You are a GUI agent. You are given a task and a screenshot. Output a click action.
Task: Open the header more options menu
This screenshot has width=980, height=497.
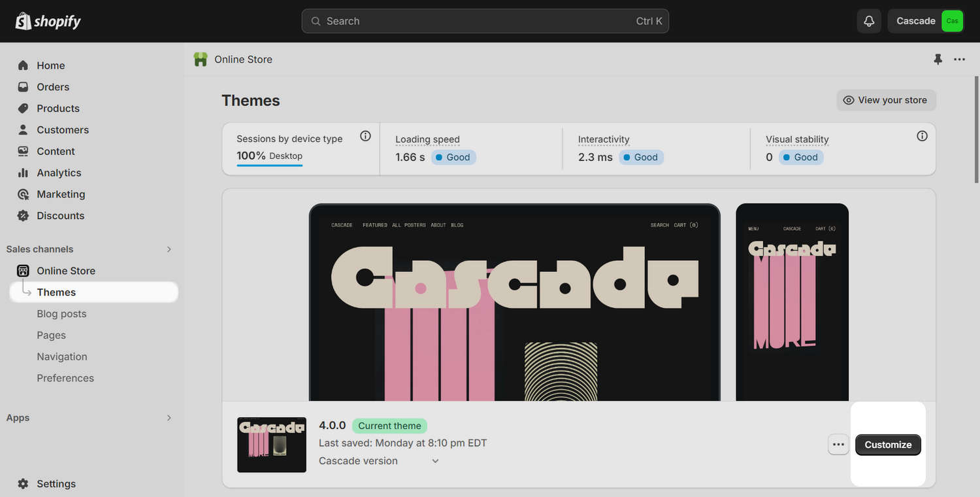click(x=959, y=60)
